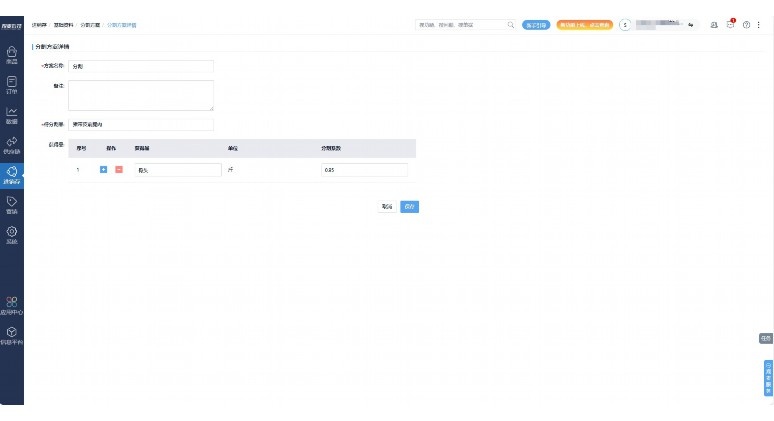
Task: Click the unit column header in table
Action: tap(232, 148)
